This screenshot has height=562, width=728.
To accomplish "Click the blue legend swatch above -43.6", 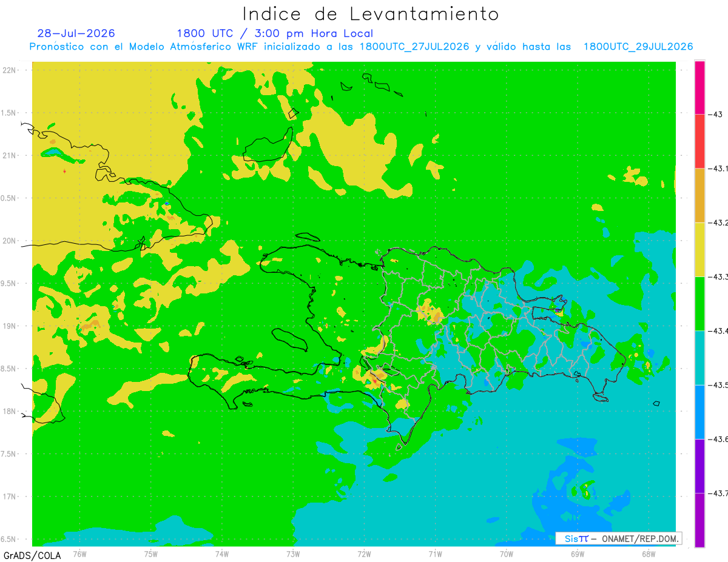I will point(699,412).
